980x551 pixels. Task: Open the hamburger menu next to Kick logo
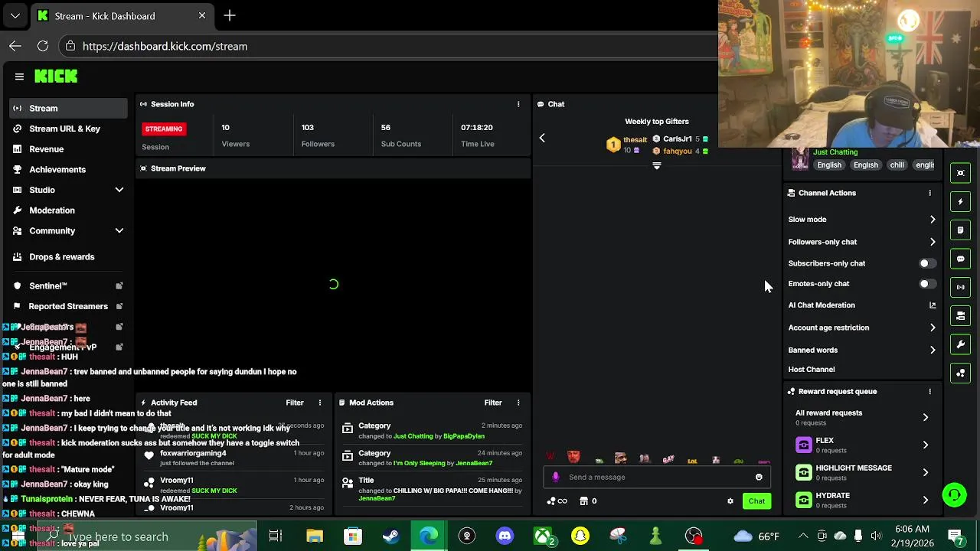pos(19,77)
